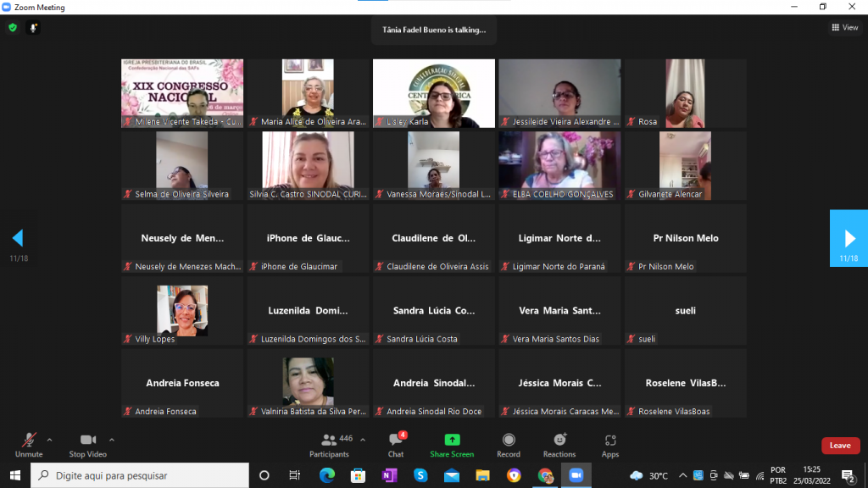The image size is (868, 488).
Task: Click the green encryption shield icon
Action: click(13, 27)
